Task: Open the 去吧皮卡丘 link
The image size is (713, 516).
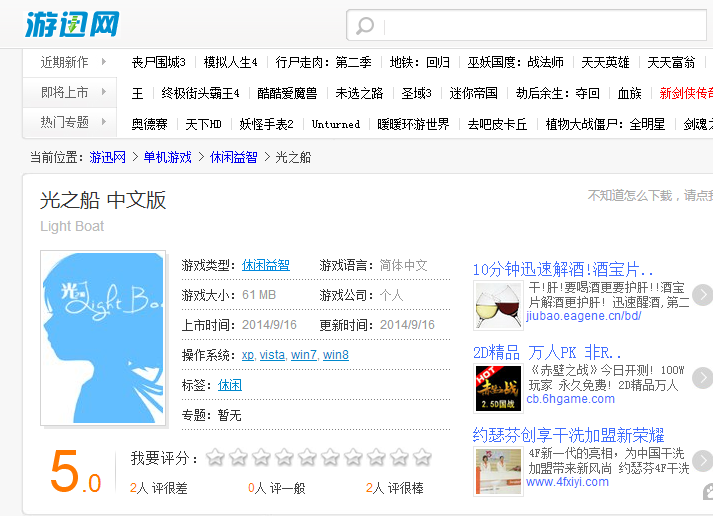Action: click(x=497, y=124)
